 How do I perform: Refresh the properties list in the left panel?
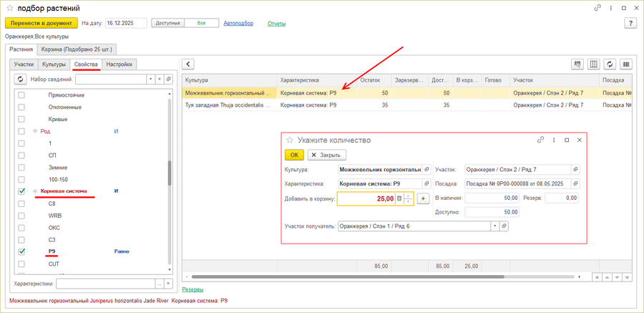point(21,79)
